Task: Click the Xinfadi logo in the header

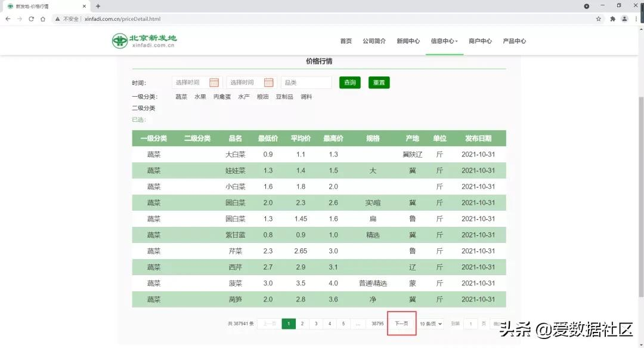Action: click(144, 41)
